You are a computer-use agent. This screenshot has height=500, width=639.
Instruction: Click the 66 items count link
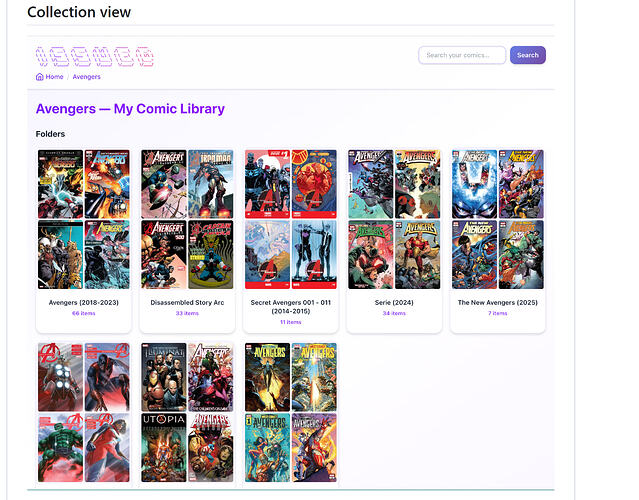(84, 313)
